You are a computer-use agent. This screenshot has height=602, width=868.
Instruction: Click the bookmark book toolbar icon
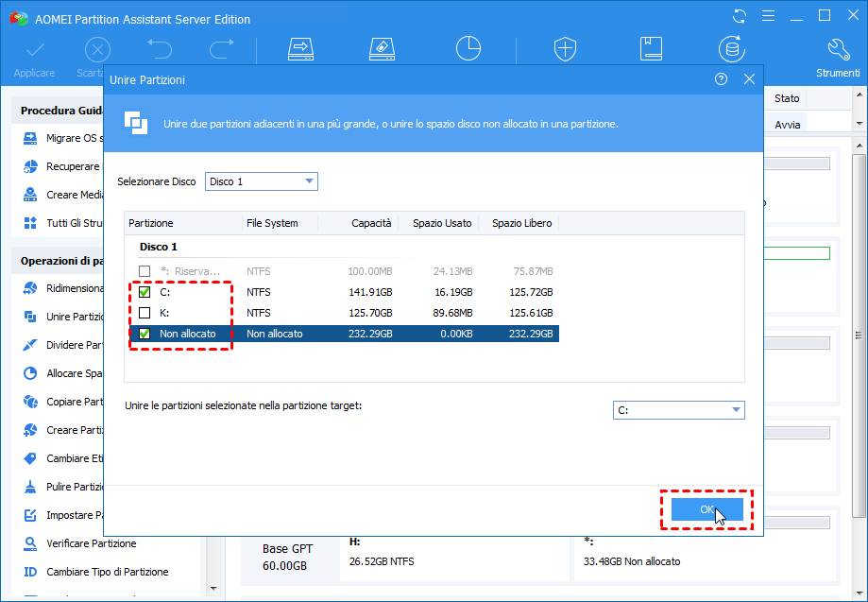(651, 49)
